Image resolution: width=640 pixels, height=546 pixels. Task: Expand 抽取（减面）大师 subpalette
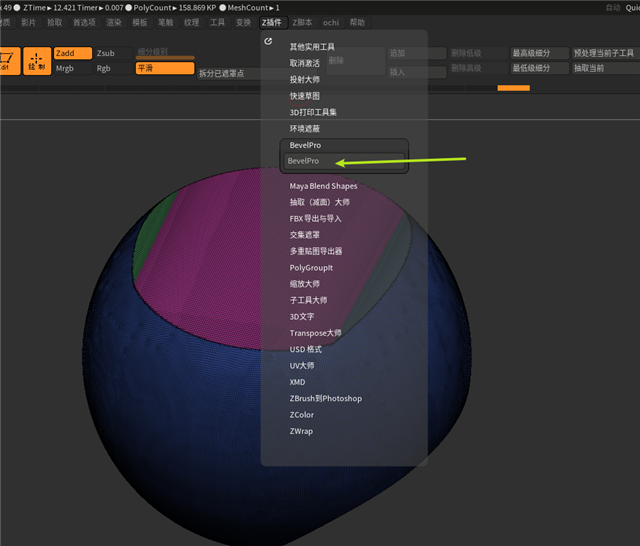[320, 202]
